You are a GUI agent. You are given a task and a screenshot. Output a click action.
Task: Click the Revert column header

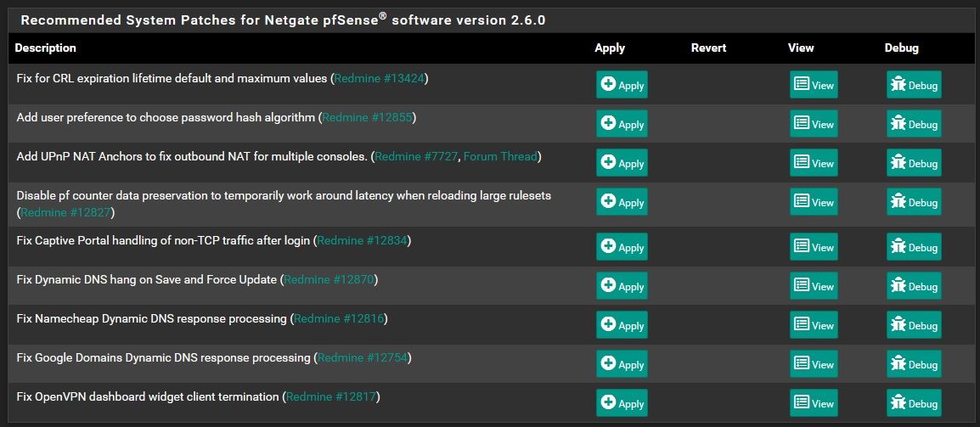709,48
